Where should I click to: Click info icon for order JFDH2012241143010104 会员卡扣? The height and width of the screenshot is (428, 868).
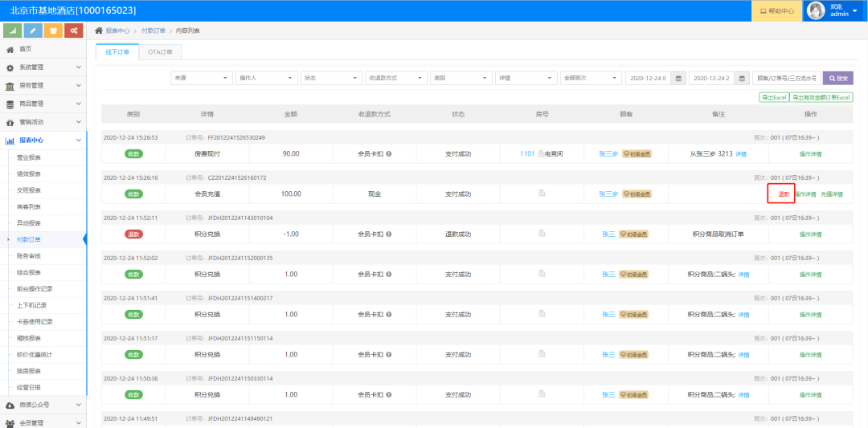click(389, 234)
